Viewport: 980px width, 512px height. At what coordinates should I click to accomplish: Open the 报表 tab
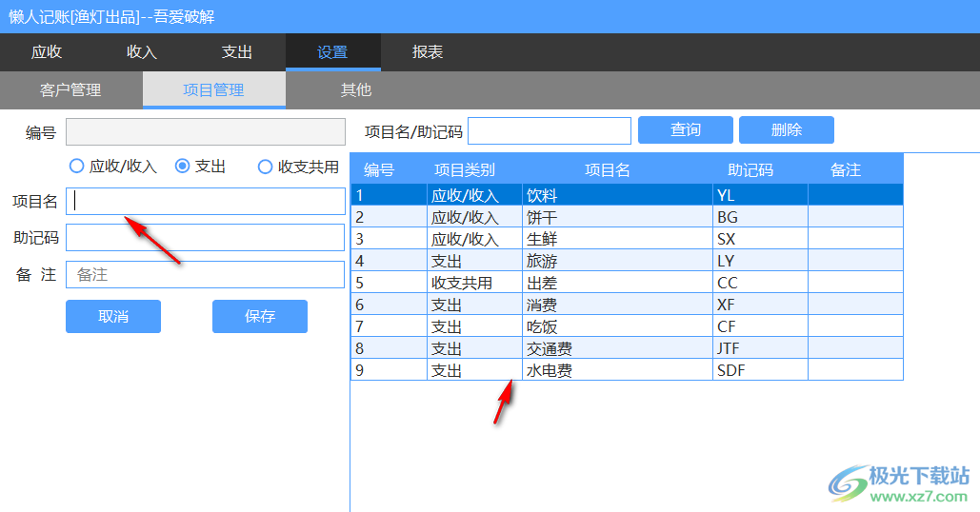tap(428, 51)
